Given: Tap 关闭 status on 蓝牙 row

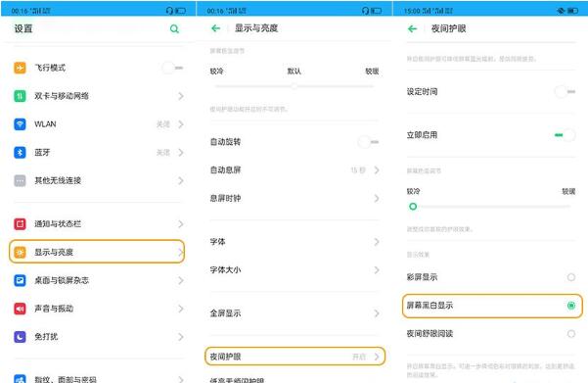Looking at the screenshot, I should pyautogui.click(x=163, y=153).
